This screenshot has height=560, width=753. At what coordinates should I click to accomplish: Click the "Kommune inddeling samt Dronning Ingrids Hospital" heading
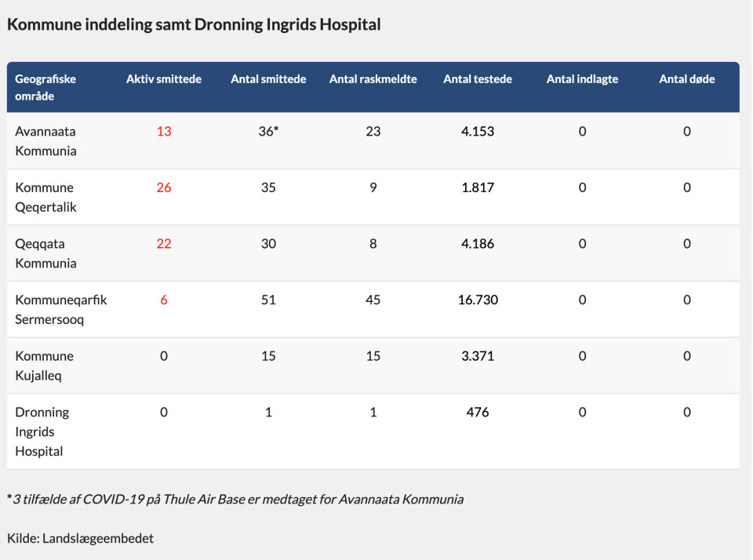point(194,24)
